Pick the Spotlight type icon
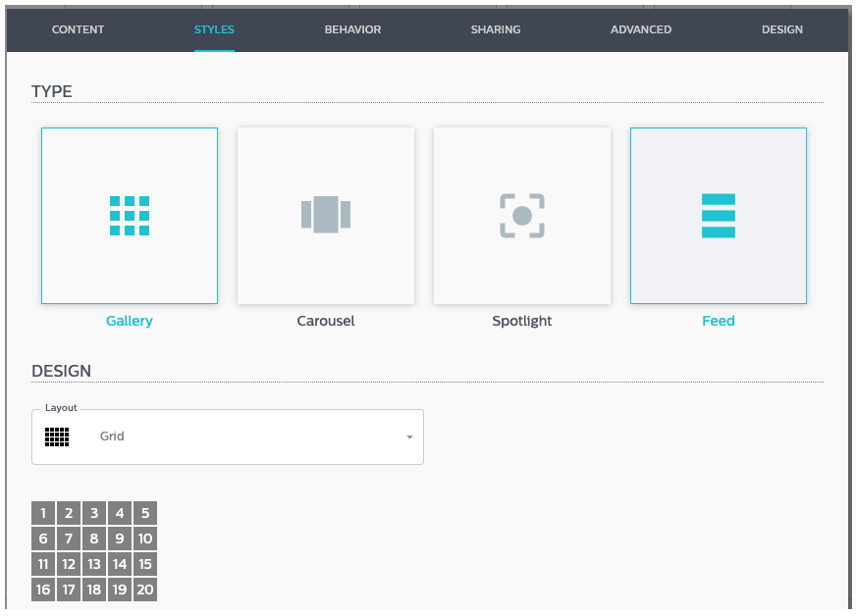 click(x=522, y=216)
